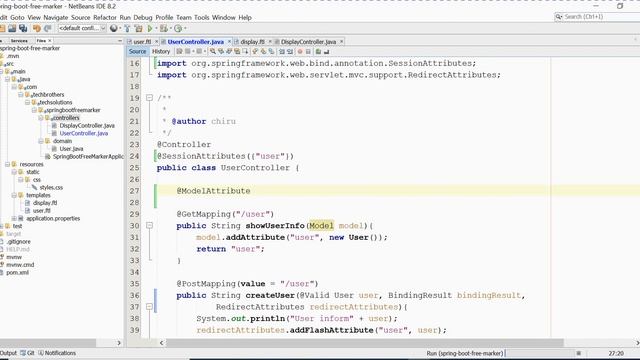Switch to the user.ftl editor tab
640x360 pixels.
[x=142, y=42]
